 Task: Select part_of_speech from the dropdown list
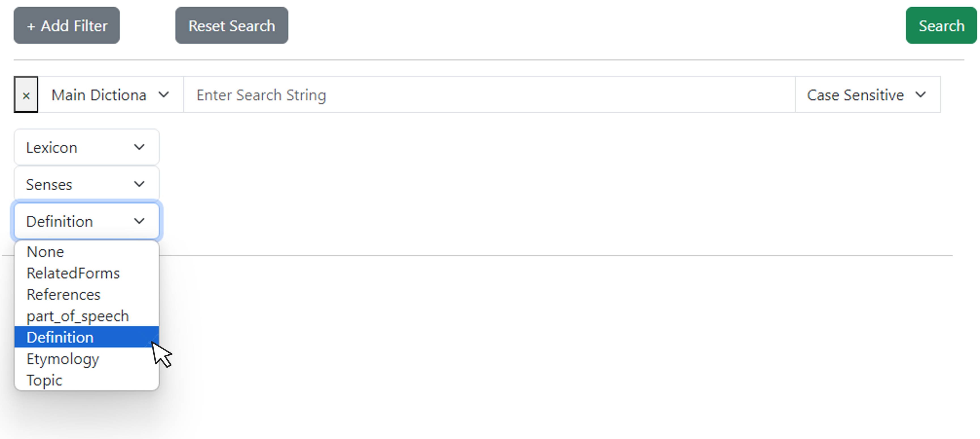[77, 315]
